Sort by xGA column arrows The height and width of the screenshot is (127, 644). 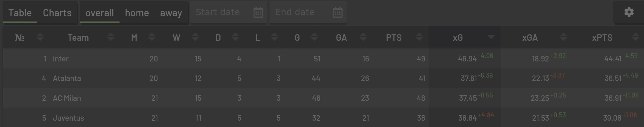563,37
